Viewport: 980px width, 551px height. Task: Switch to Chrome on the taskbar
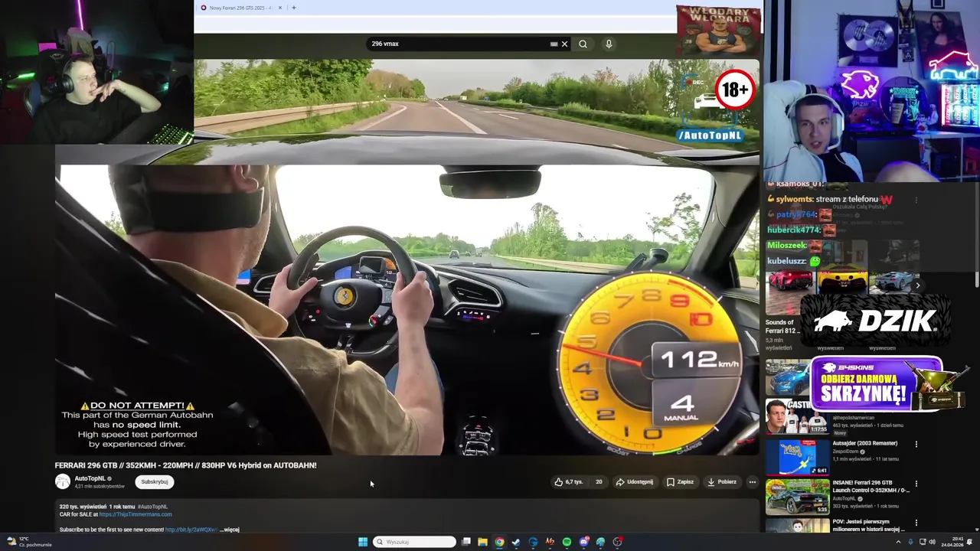(499, 542)
